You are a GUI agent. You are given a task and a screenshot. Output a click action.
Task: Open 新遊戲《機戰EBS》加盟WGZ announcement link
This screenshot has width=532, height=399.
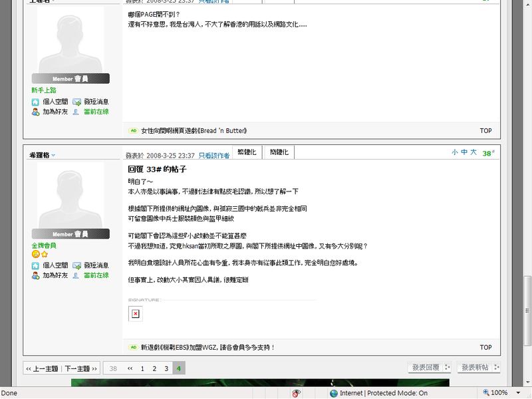pos(207,347)
